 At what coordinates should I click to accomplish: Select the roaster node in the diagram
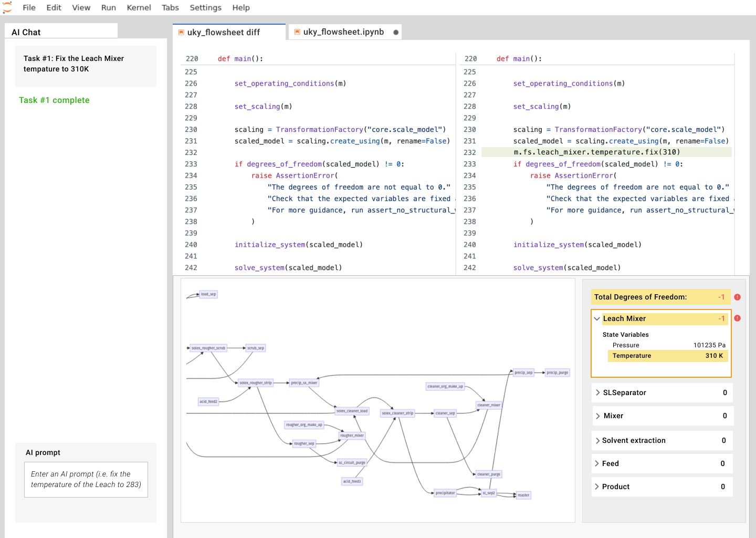(x=523, y=495)
